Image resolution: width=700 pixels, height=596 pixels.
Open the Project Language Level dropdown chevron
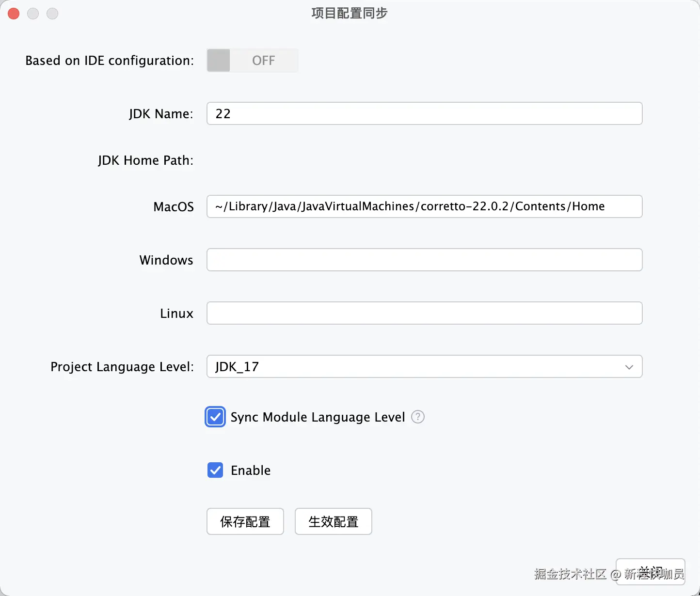(x=629, y=367)
